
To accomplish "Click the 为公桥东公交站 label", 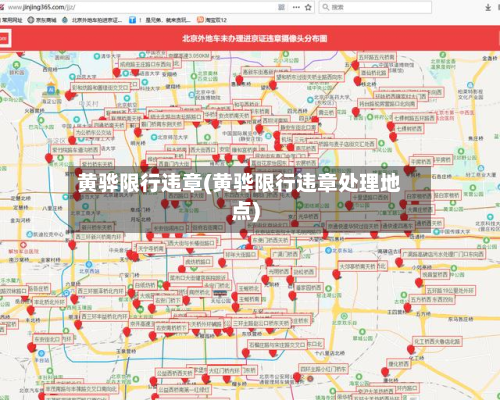I will (94, 132).
